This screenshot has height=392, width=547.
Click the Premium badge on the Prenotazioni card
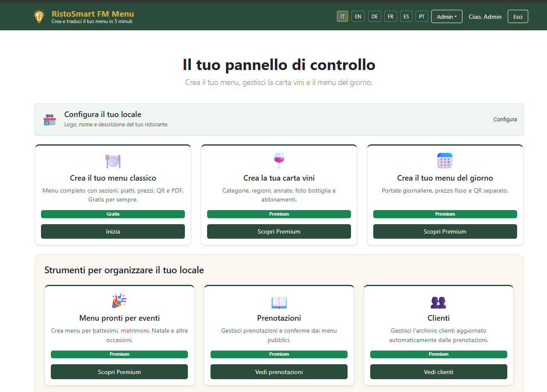pyautogui.click(x=279, y=354)
